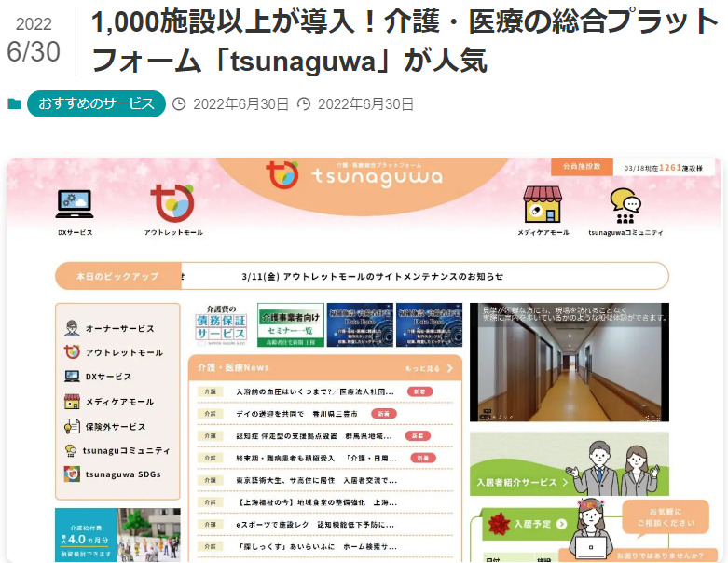Click the updated-date history clock icon

click(304, 104)
